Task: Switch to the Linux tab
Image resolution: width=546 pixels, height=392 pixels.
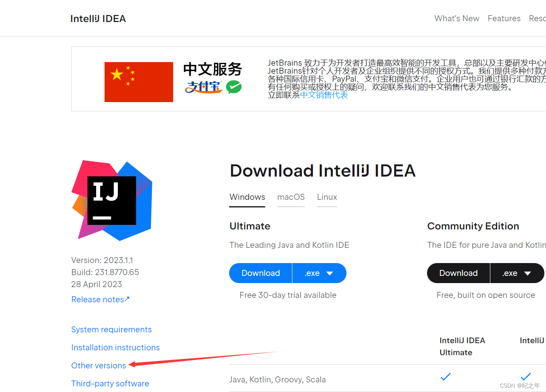Action: tap(327, 197)
